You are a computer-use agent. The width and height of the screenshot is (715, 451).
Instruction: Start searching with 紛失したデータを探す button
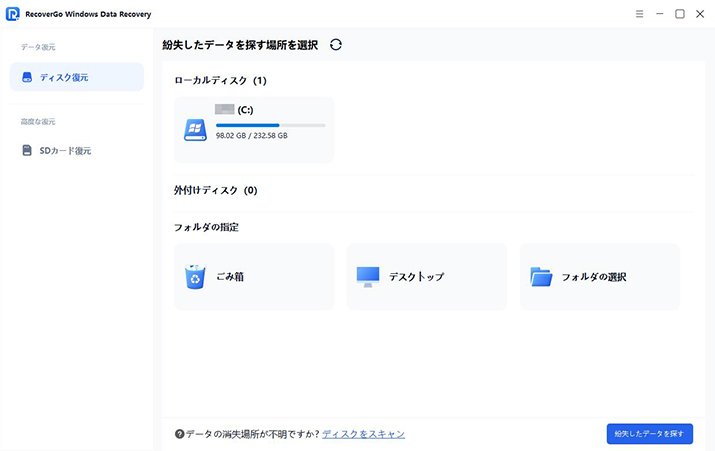pos(649,434)
